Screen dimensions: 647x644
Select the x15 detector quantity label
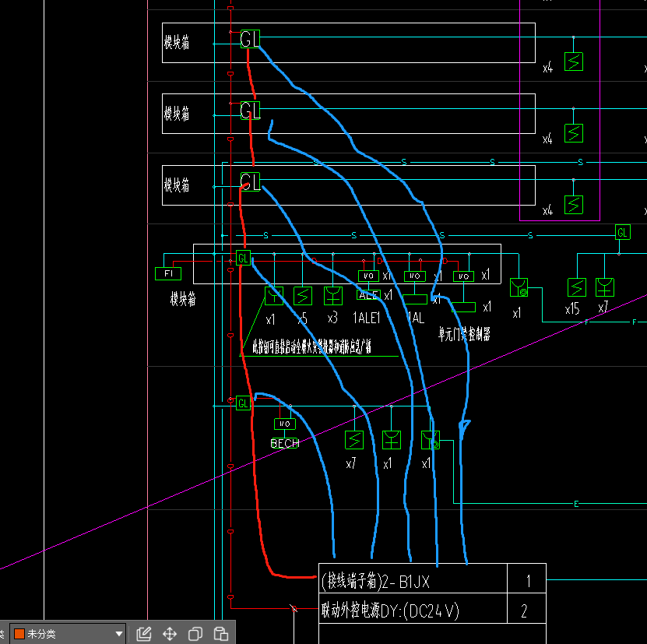572,308
